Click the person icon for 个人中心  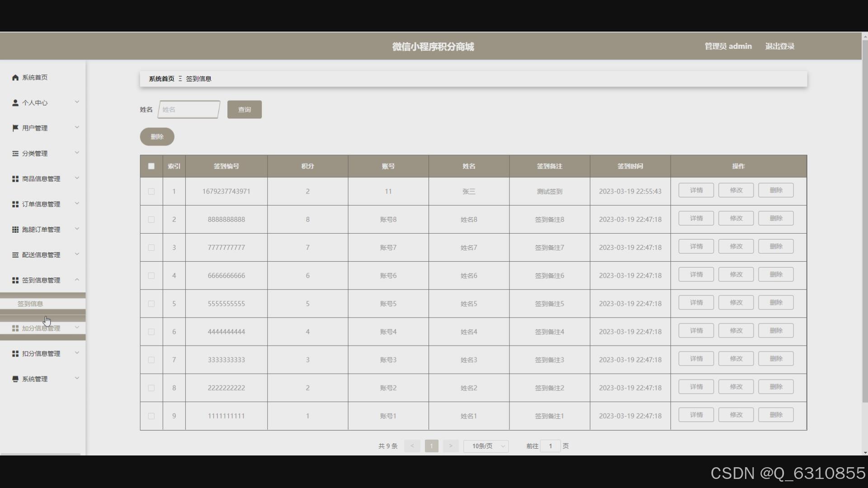pos(15,103)
